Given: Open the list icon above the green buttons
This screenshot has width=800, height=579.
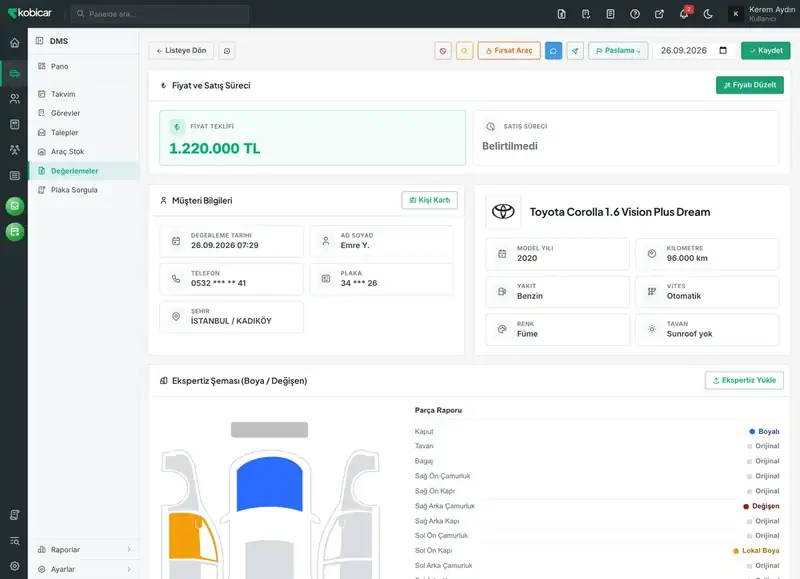Looking at the screenshot, I should [x=15, y=175].
